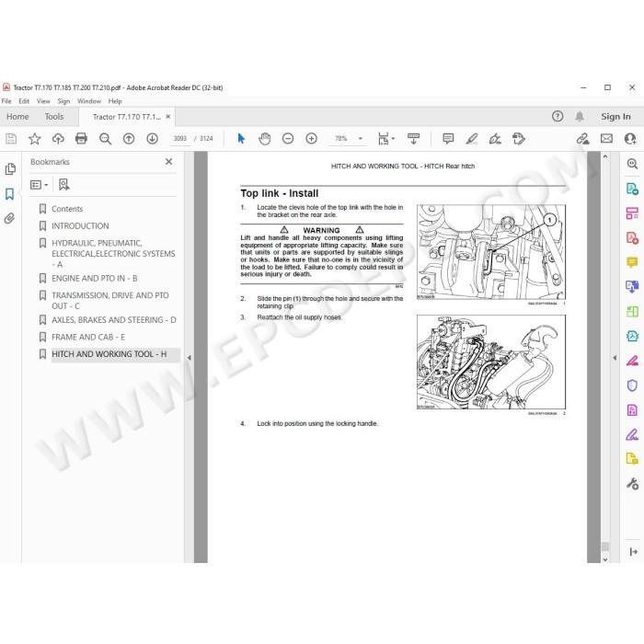Image resolution: width=644 pixels, height=644 pixels.
Task: Toggle the Page Thumbnails panel icon
Action: 10,168
